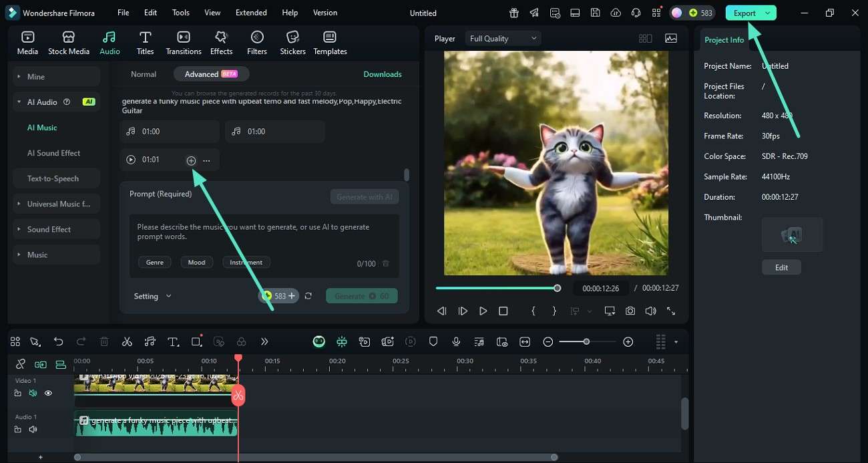Screen dimensions: 868x463
Task: Switch to Normal AI music mode
Action: click(x=144, y=74)
